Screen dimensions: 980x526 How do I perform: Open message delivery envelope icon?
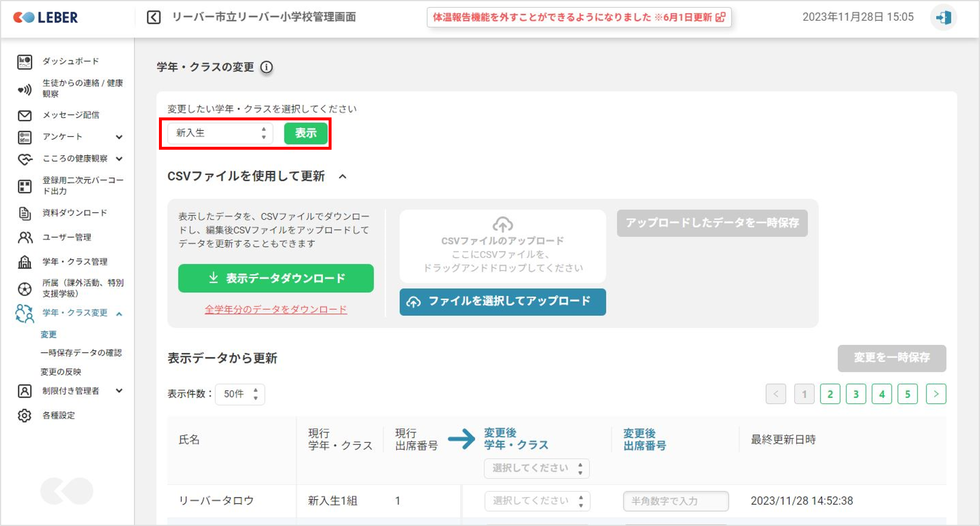pos(24,115)
